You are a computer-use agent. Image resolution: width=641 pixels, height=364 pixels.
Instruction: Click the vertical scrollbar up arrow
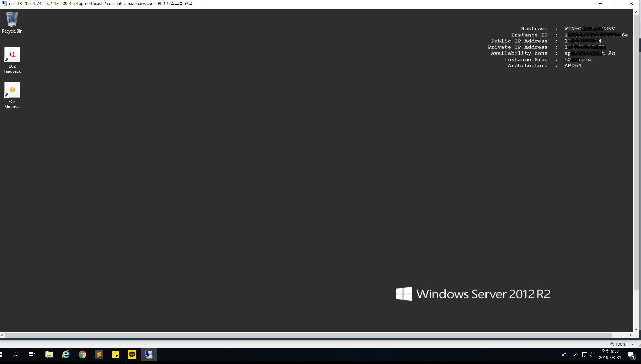[636, 12]
